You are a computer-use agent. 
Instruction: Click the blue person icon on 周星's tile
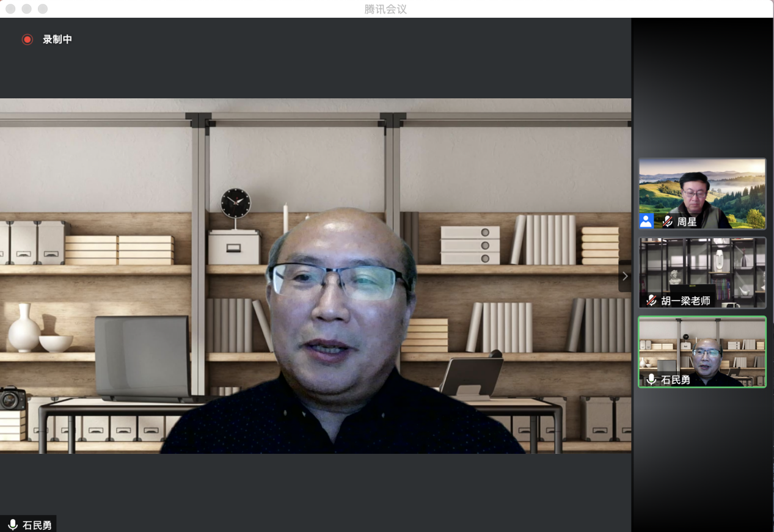pos(646,221)
